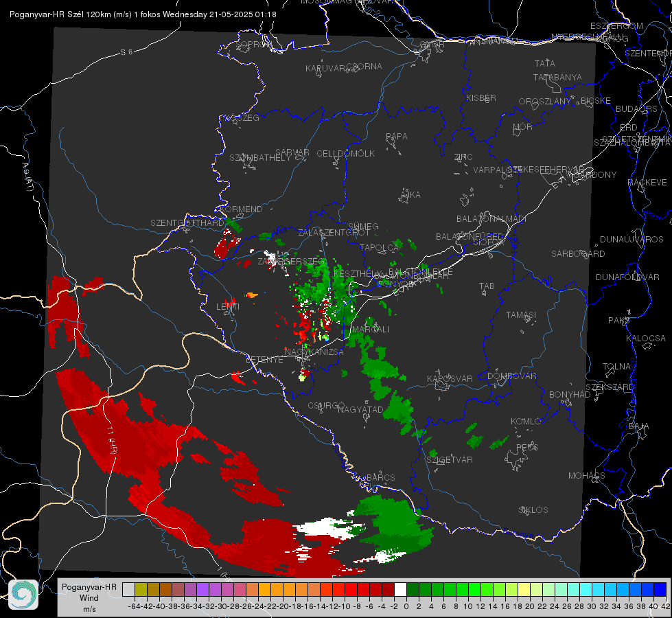Image resolution: width=672 pixels, height=618 pixels.
Task: Click the 'Poganyvar-HR' legend label
Action: tap(89, 586)
